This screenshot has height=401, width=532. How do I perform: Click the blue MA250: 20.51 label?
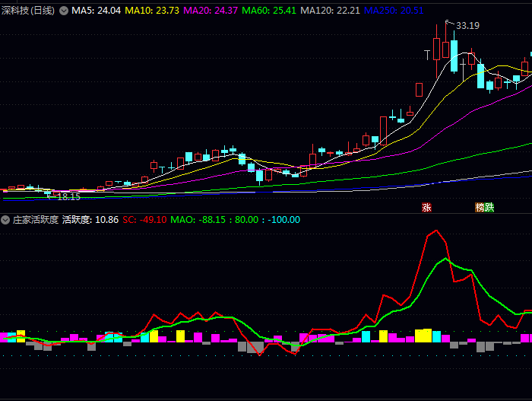pyautogui.click(x=394, y=11)
